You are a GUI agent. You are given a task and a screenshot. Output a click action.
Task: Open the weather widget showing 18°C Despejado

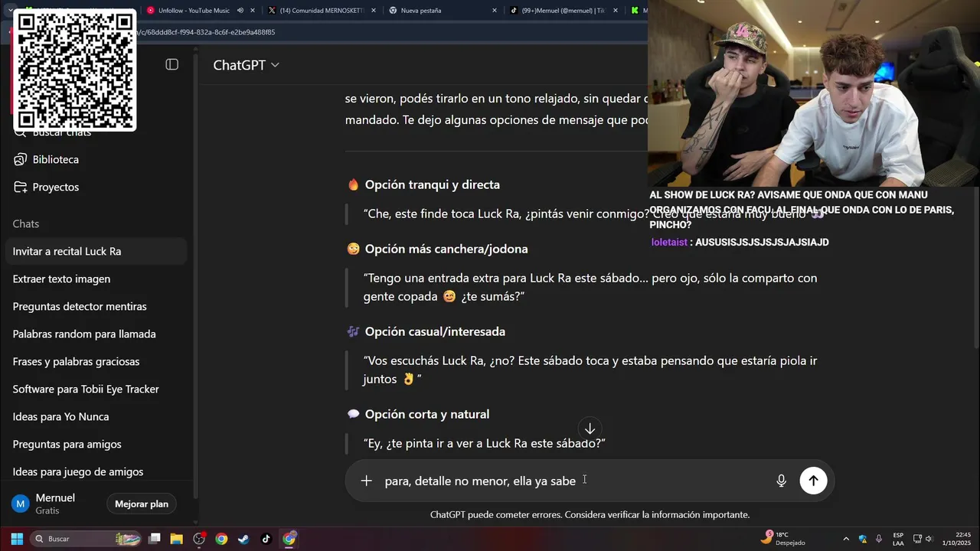(x=783, y=539)
